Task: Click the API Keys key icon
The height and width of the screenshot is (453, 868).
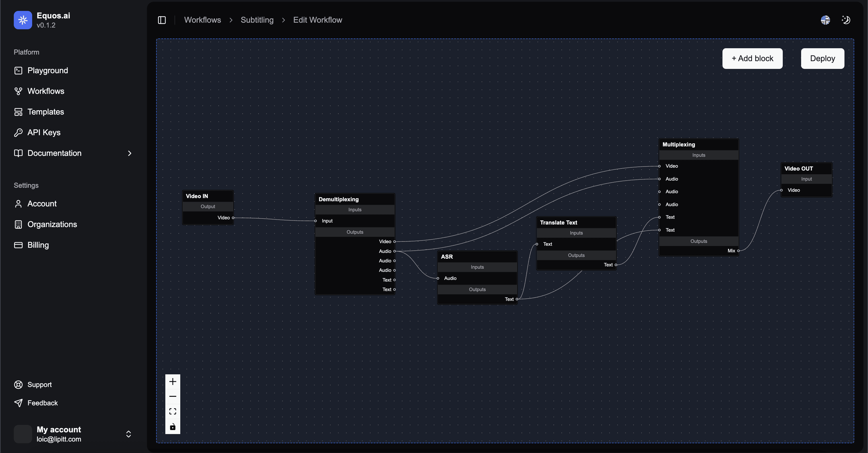Action: coord(18,132)
